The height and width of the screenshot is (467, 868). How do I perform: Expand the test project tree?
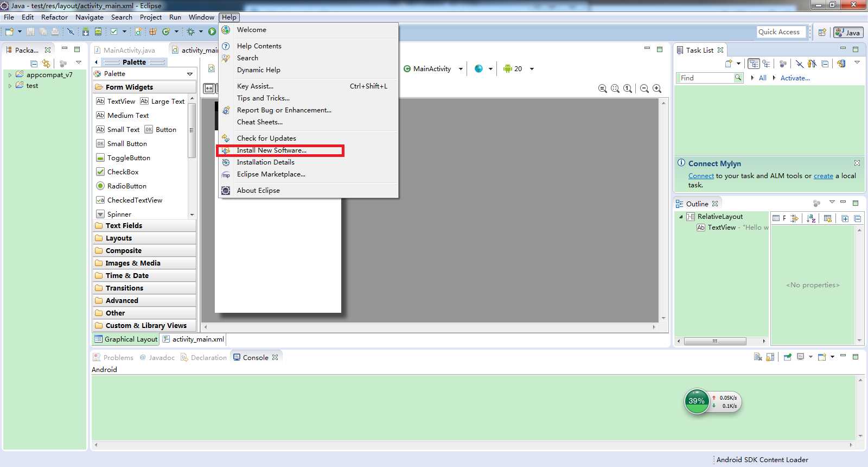tap(10, 86)
